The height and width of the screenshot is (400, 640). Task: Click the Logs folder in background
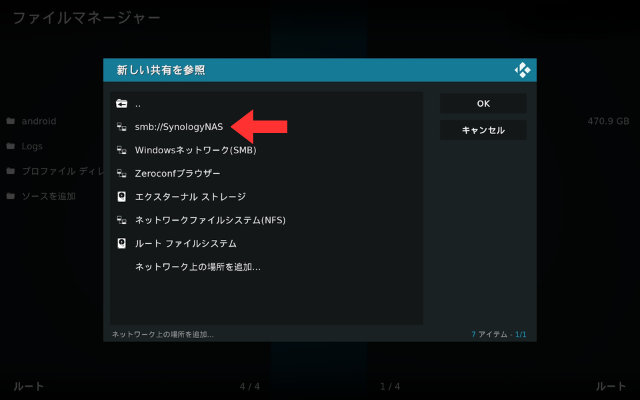[32, 146]
